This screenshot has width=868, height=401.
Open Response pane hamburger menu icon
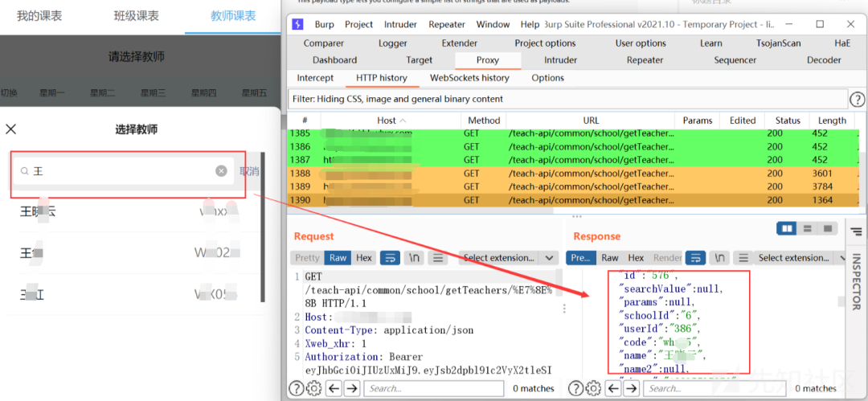click(x=743, y=257)
